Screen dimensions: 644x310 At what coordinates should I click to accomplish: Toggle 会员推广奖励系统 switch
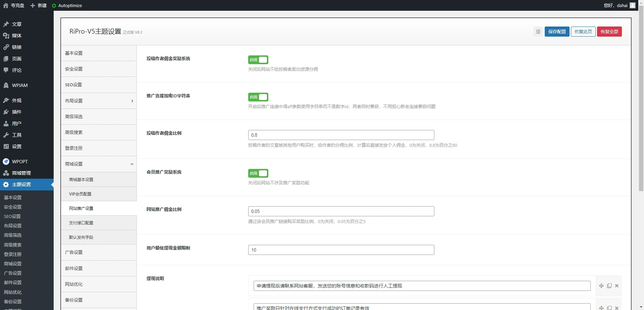coord(258,173)
